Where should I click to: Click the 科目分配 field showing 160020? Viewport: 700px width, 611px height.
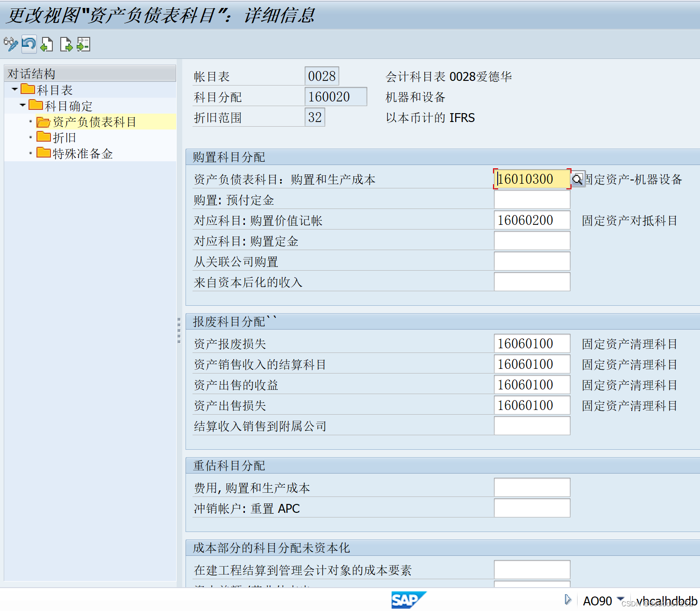[336, 97]
